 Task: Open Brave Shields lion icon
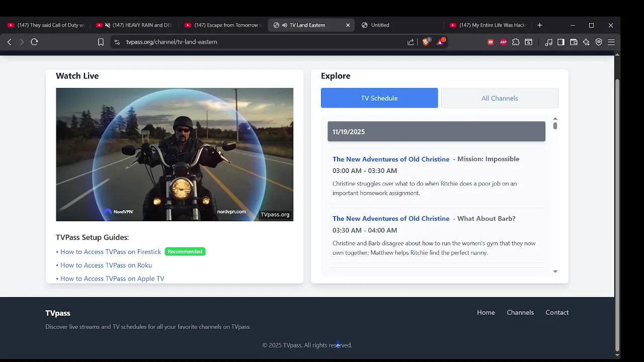click(x=426, y=42)
